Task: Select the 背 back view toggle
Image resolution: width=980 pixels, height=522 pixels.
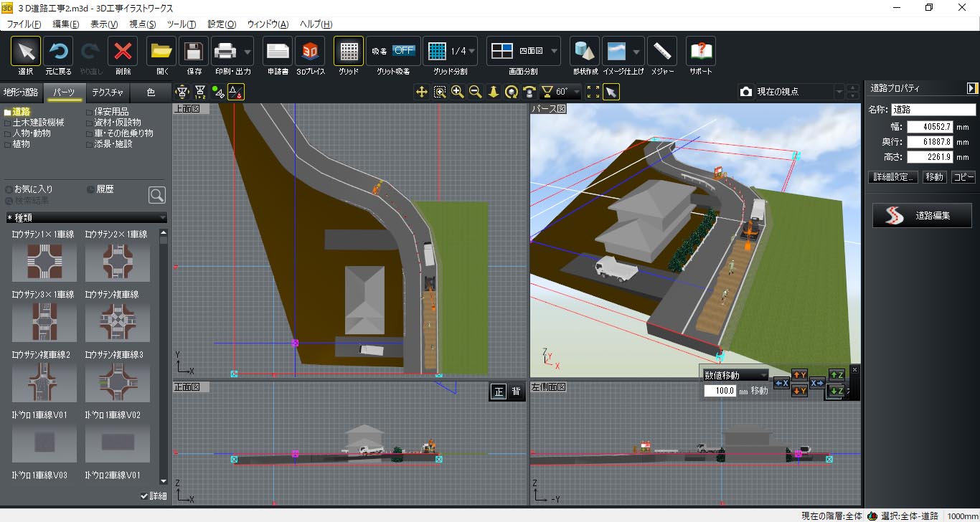Action: [x=516, y=391]
